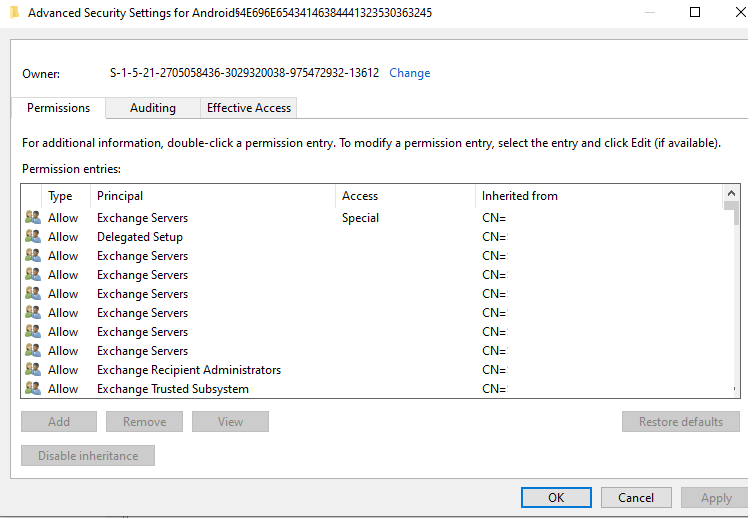Viewport: 748px width, 518px height.
Task: Switch to the Permissions tab
Action: tap(58, 108)
